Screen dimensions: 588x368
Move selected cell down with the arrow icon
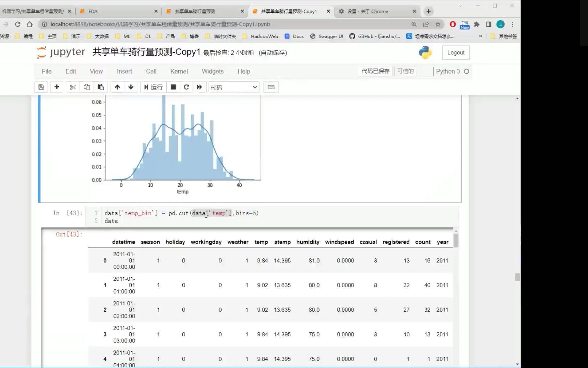(131, 87)
